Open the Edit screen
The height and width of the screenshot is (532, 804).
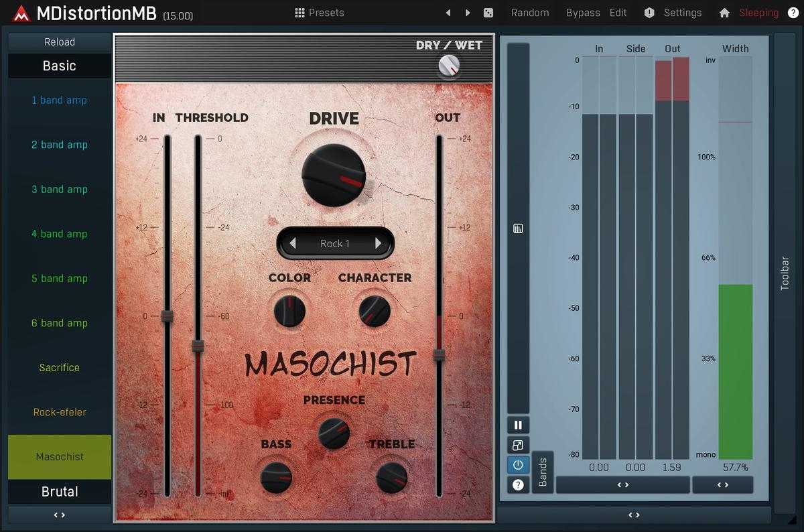click(618, 13)
